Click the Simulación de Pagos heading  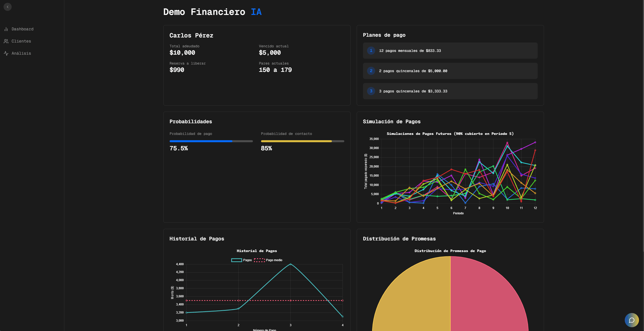(392, 121)
